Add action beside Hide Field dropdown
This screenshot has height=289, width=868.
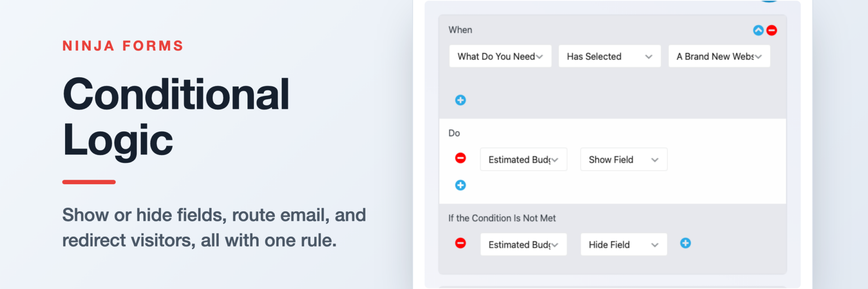(685, 243)
